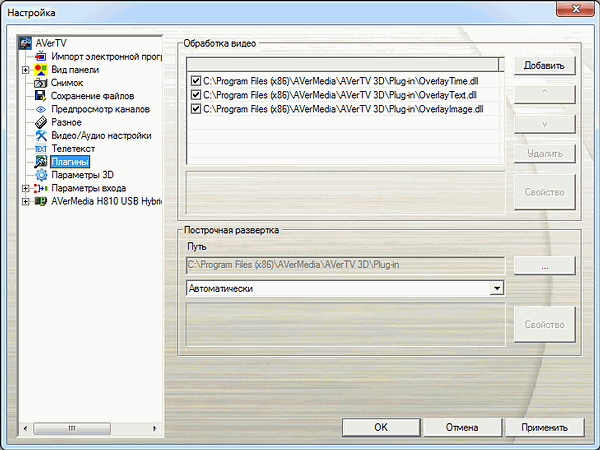Uncheck the OverlayText.dll plugin checkbox
The width and height of the screenshot is (600, 450).
pyautogui.click(x=196, y=95)
